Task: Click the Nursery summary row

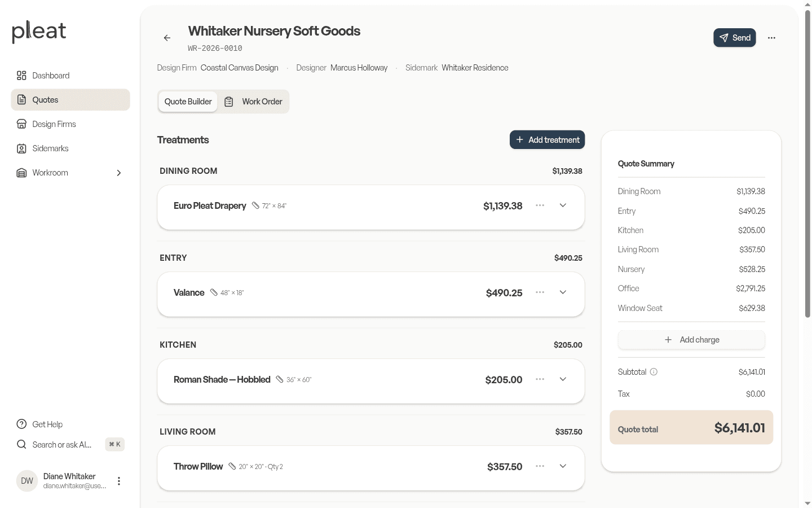Action: pyautogui.click(x=691, y=269)
